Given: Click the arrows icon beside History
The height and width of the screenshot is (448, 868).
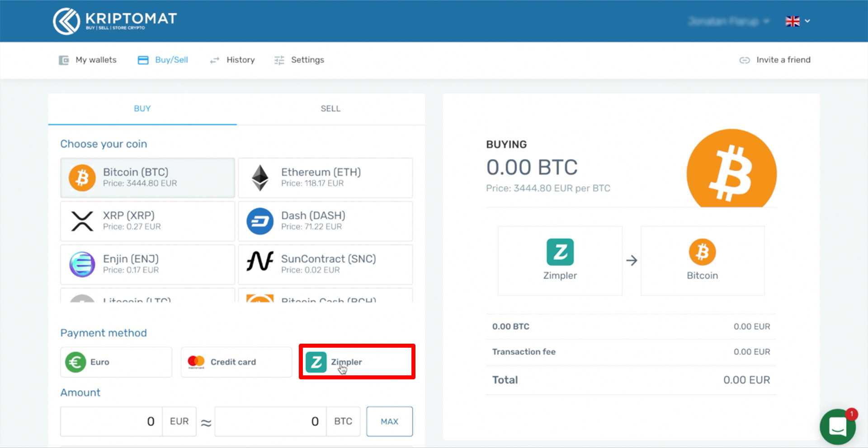Looking at the screenshot, I should click(214, 60).
